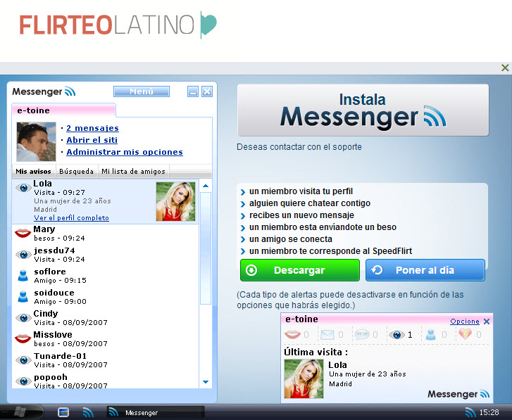The image size is (512, 420).
Task: Click the Poner al día button
Action: [425, 270]
